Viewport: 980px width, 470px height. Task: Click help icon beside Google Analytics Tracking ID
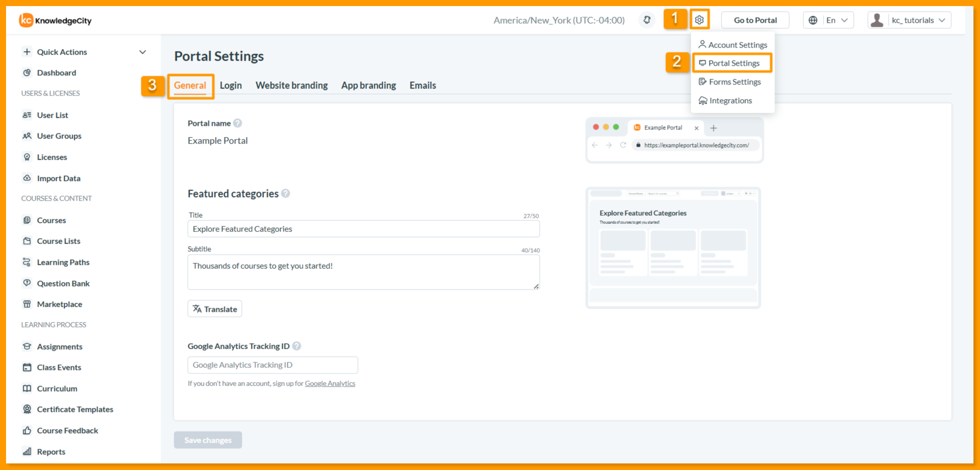[297, 346]
